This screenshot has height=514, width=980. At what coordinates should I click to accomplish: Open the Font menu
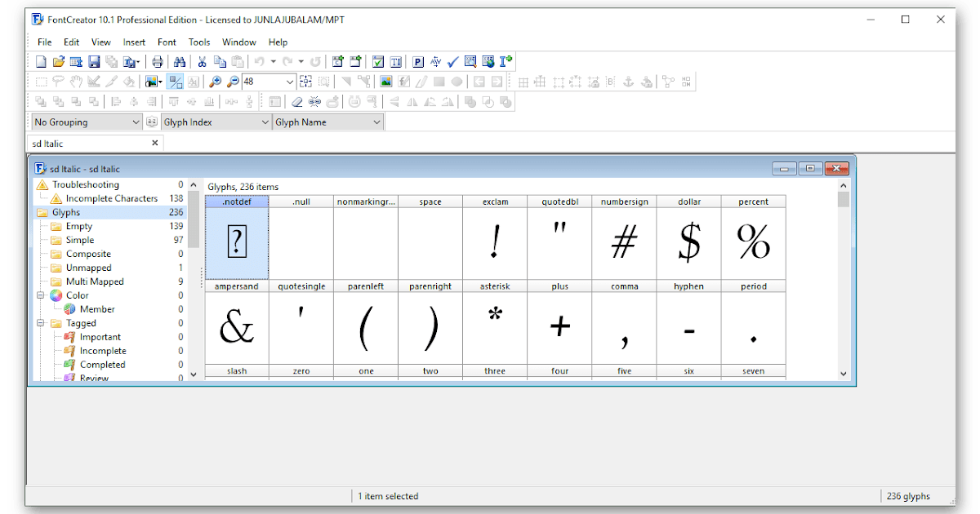click(167, 42)
